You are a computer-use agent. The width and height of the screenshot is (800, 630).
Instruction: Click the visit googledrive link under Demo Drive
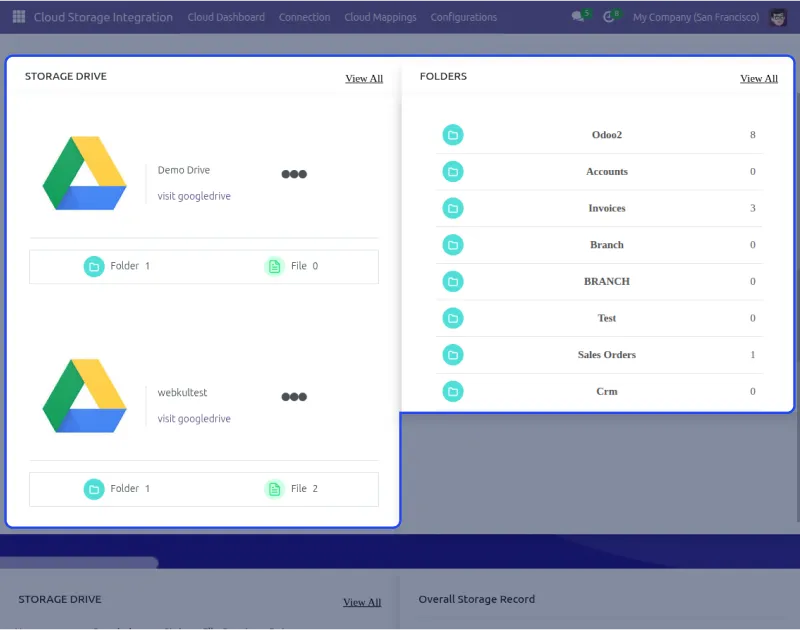click(x=195, y=196)
